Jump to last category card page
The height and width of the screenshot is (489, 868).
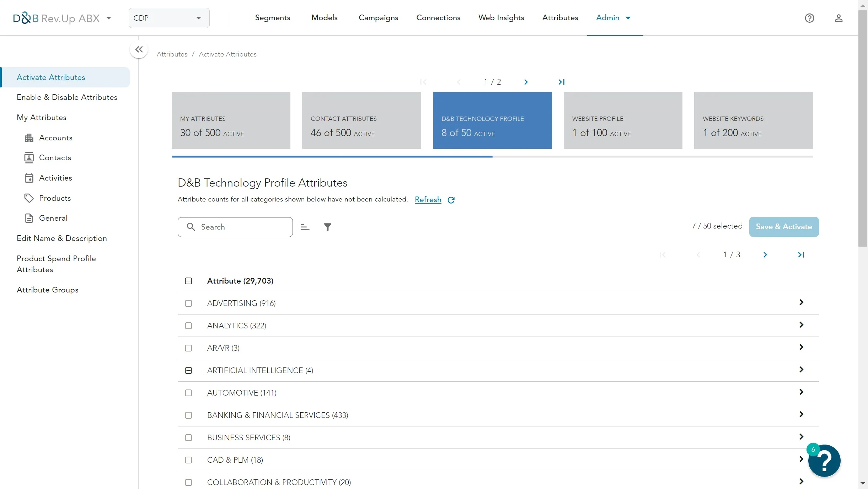[x=561, y=82]
